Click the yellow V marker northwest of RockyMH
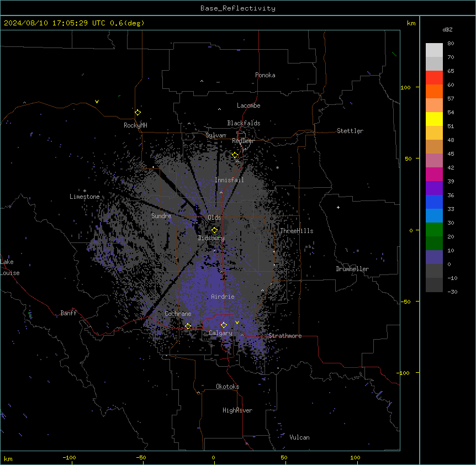Image resolution: width=476 pixels, height=465 pixels. (x=97, y=102)
